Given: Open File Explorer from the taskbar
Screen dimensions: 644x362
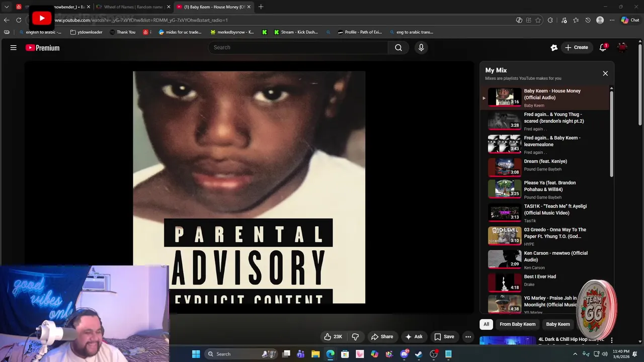Looking at the screenshot, I should tap(315, 354).
